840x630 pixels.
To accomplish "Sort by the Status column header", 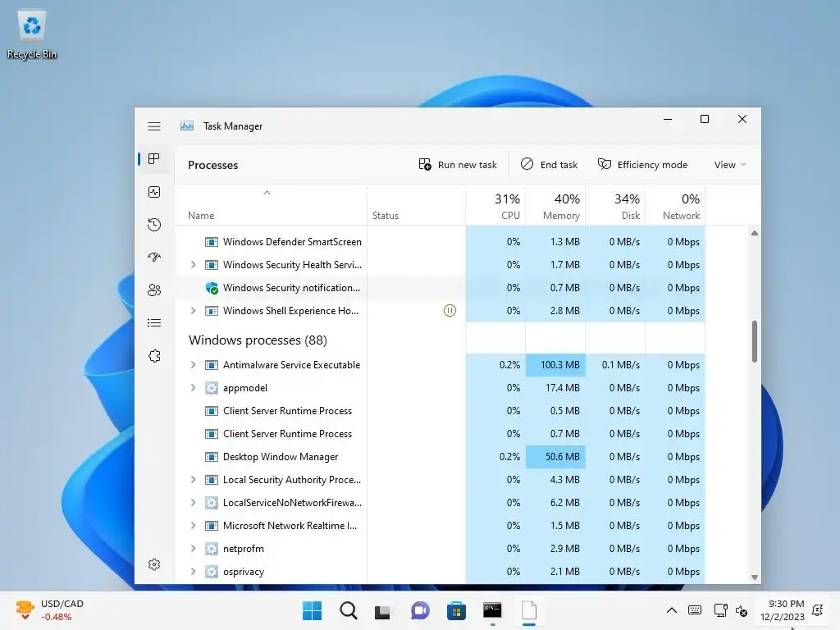I will (416, 206).
